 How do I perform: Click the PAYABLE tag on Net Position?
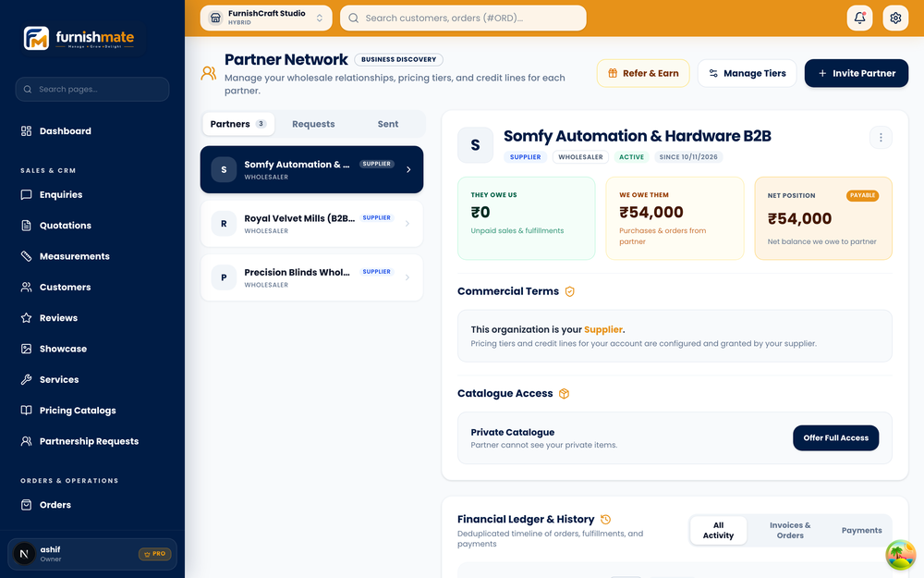pyautogui.click(x=862, y=195)
